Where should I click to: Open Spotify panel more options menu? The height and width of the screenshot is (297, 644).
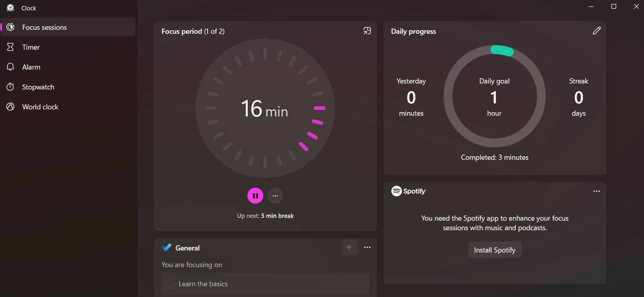pyautogui.click(x=596, y=191)
